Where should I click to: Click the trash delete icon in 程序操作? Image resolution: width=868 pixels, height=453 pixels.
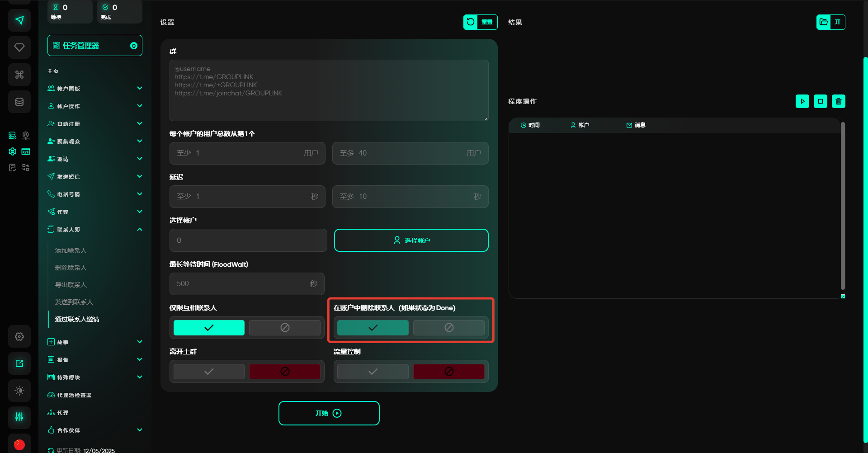click(838, 101)
